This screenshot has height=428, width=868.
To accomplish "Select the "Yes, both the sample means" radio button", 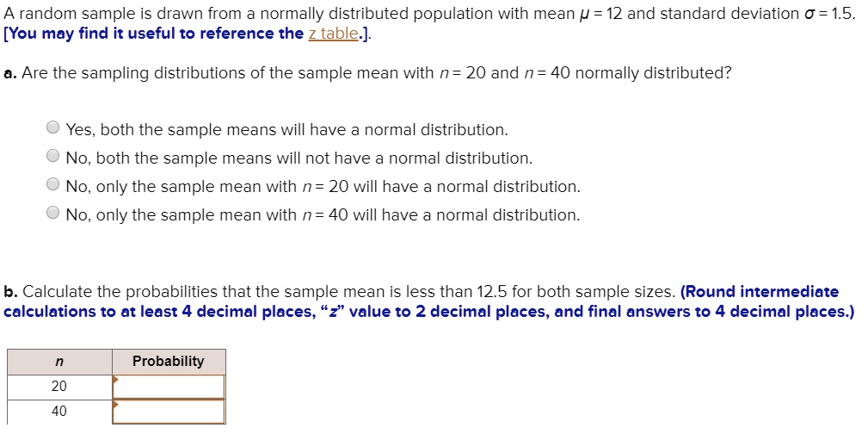I will point(53,129).
